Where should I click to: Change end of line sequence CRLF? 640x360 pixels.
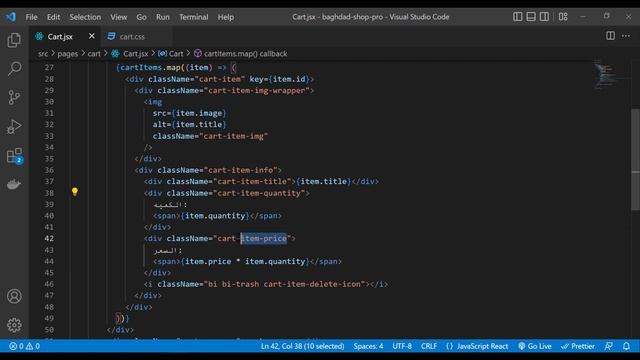(429, 346)
